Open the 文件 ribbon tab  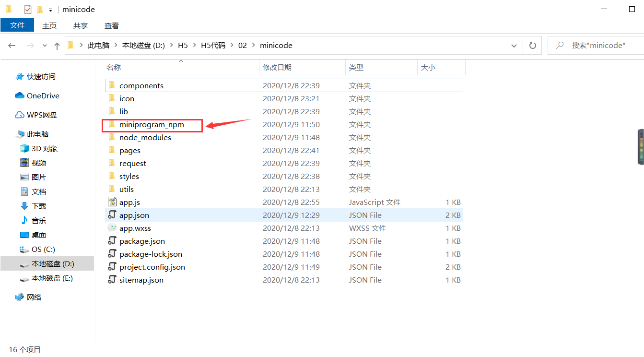(x=17, y=25)
